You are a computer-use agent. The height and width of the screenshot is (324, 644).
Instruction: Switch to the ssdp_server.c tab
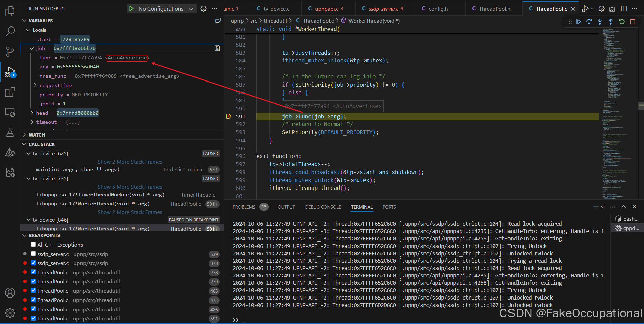click(385, 9)
